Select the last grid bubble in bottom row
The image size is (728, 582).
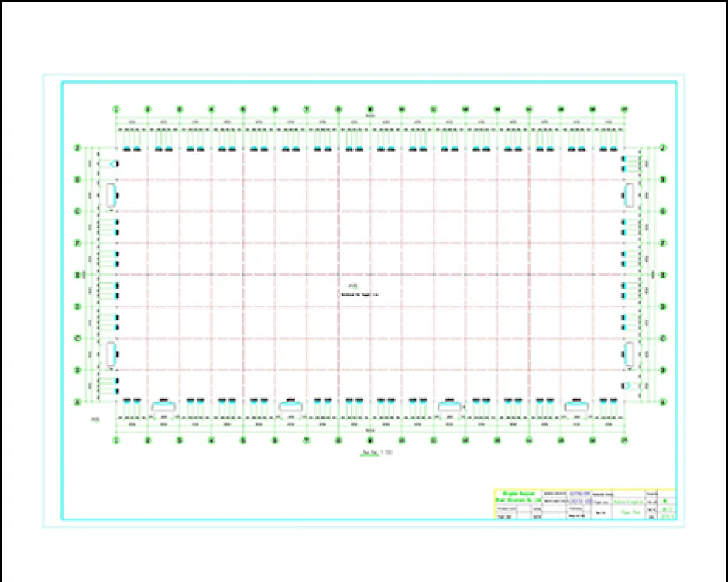click(624, 440)
